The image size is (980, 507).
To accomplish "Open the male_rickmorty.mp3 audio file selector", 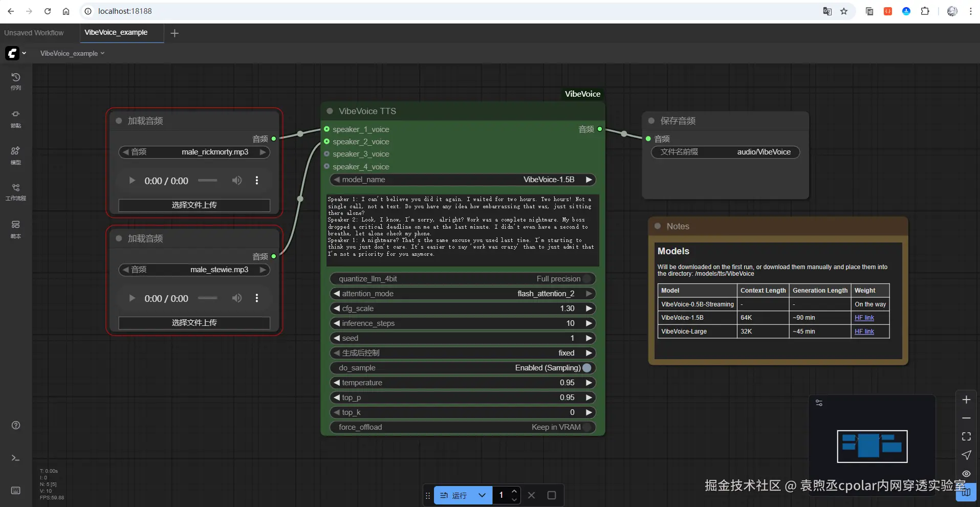I will [x=194, y=152].
